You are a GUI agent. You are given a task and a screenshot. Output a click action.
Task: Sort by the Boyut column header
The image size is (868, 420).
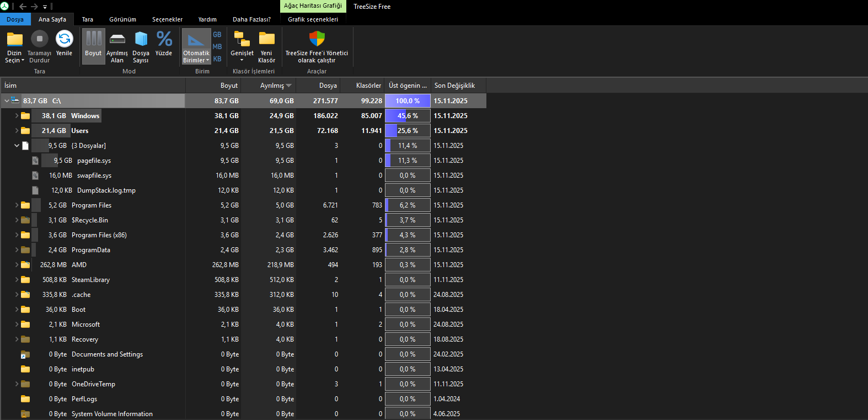tap(213, 86)
